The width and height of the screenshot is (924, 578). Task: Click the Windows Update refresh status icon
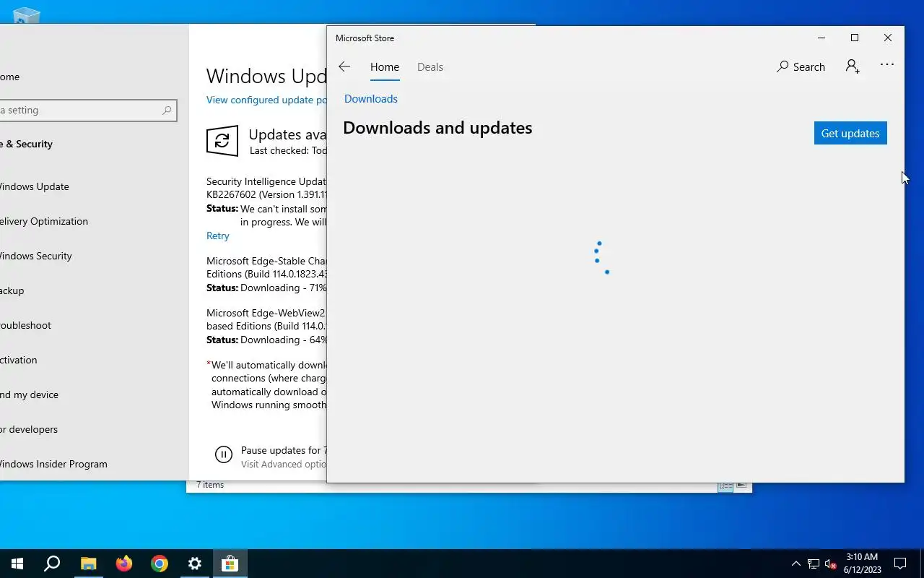(222, 141)
